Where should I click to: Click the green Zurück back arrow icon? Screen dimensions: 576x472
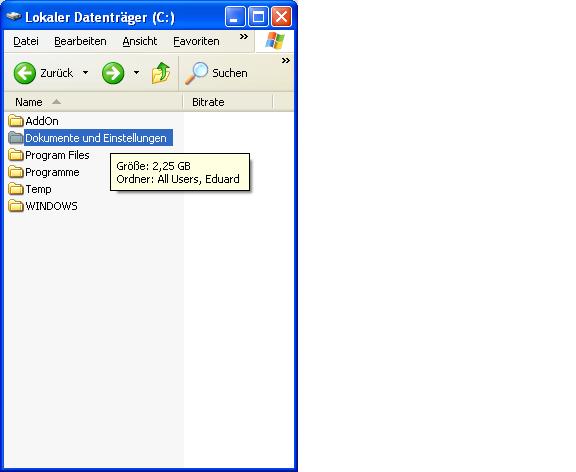(25, 73)
